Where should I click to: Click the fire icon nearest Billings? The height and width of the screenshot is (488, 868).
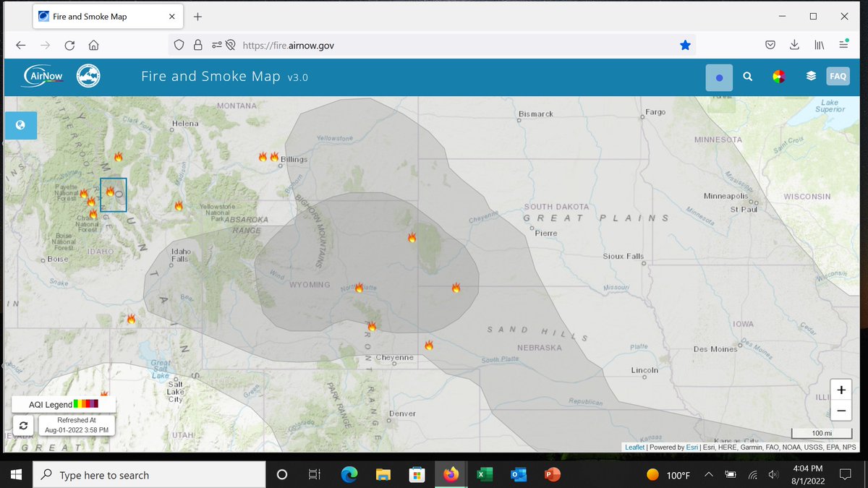[x=274, y=156]
